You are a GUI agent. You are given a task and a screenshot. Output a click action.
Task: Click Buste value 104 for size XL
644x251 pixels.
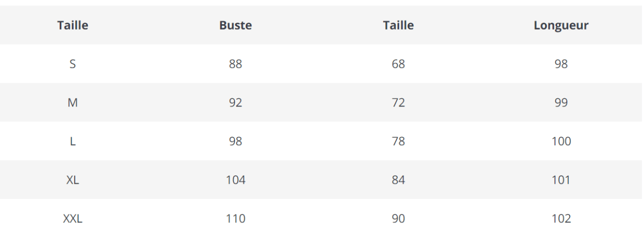coord(236,180)
